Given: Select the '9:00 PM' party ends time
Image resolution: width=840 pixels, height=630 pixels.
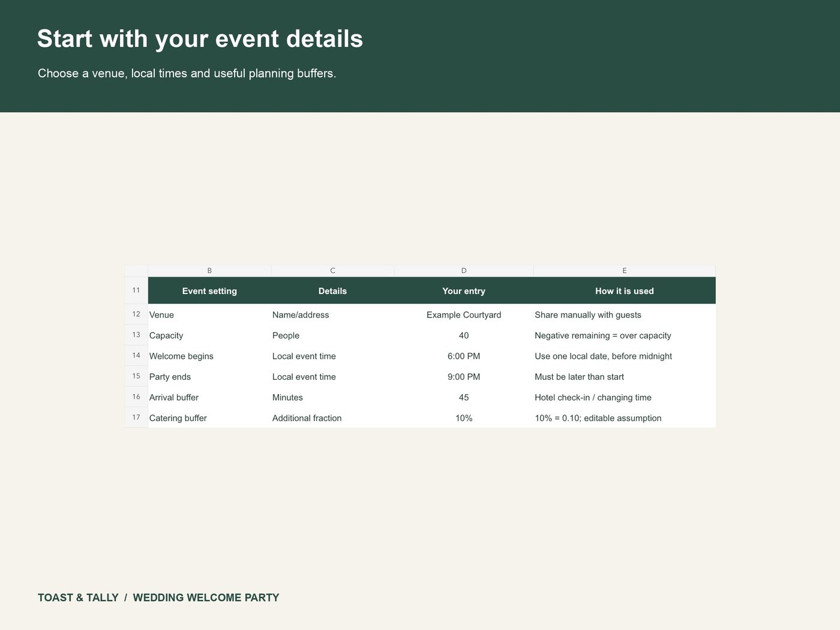Looking at the screenshot, I should point(463,377).
